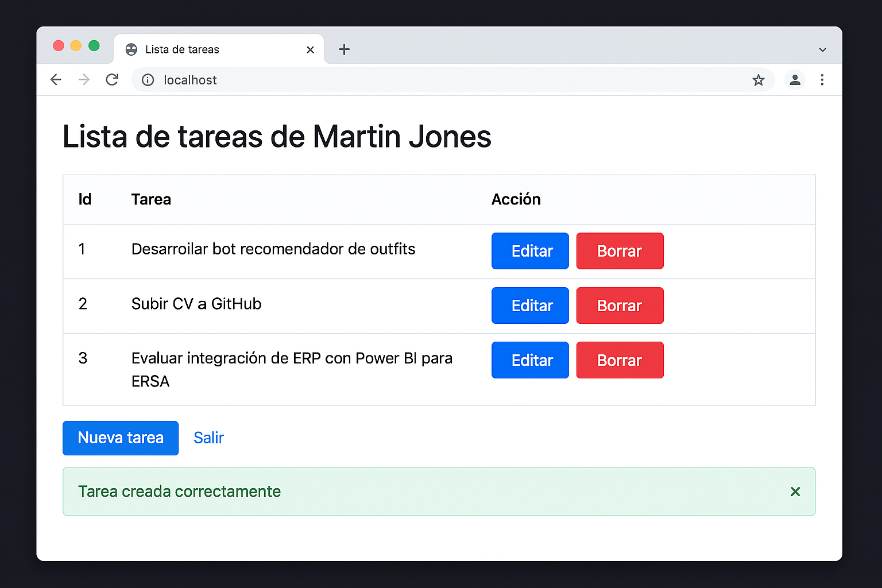Expand the tab search chevron
This screenshot has height=588, width=882.
822,50
